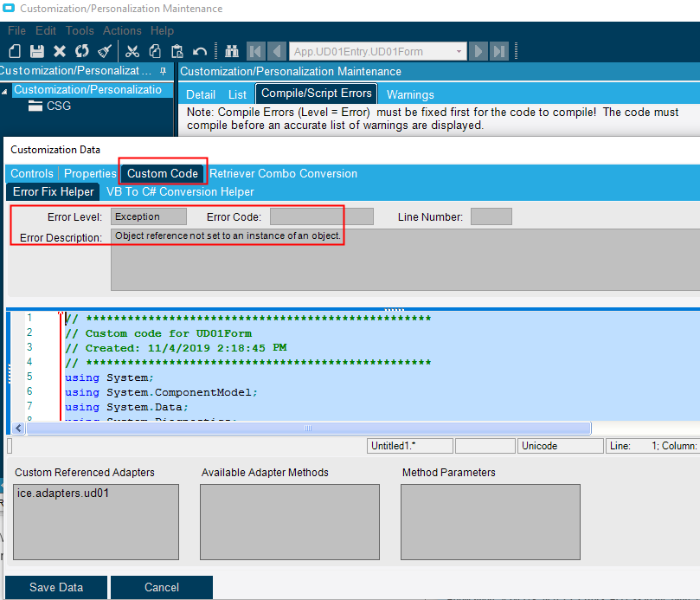Click the New document icon

coord(15,52)
